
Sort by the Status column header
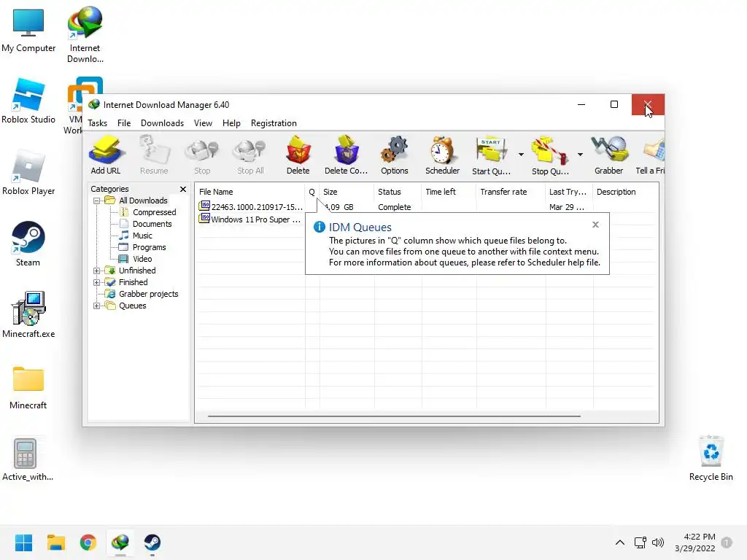[x=398, y=192]
